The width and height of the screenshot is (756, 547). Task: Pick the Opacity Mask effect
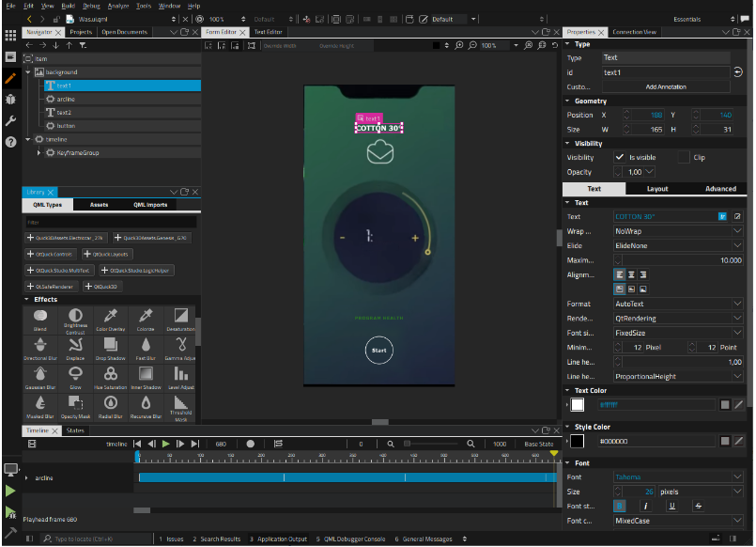pos(75,407)
